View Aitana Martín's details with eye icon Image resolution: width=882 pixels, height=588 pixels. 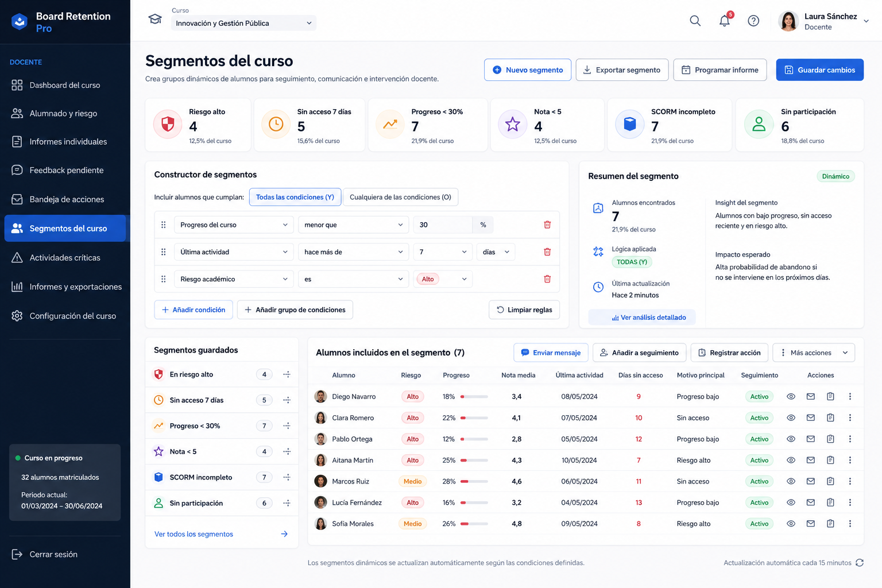pos(791,460)
